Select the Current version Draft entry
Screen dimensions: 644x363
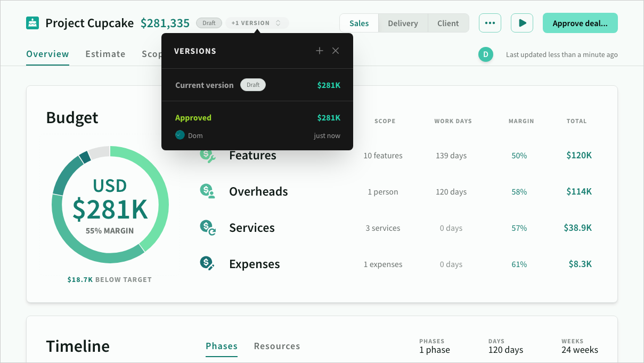(x=257, y=85)
